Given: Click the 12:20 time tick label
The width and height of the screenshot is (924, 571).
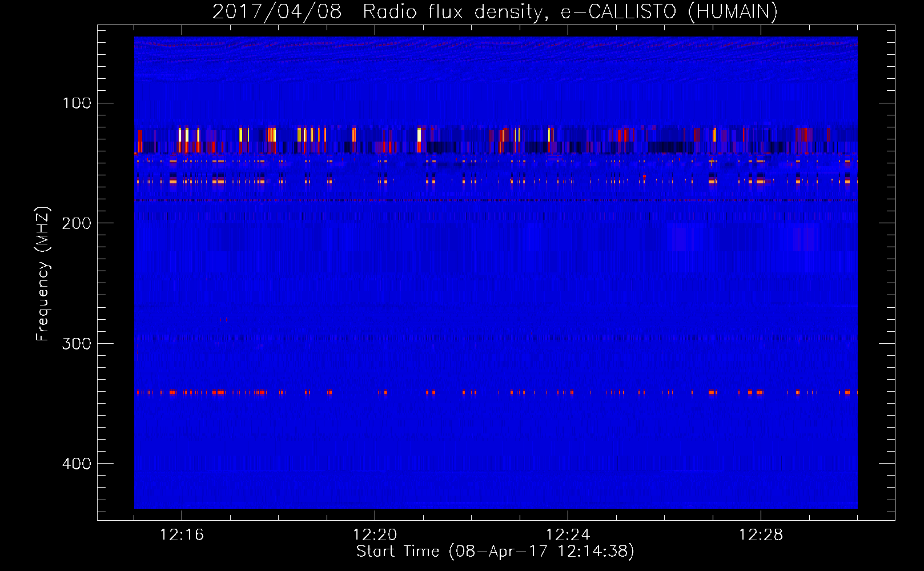Looking at the screenshot, I should (375, 535).
